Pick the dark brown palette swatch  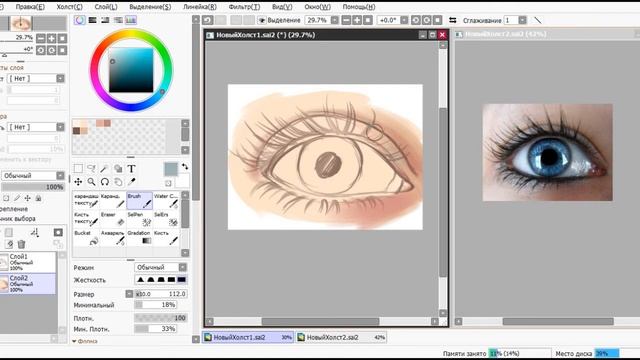pyautogui.click(x=76, y=131)
